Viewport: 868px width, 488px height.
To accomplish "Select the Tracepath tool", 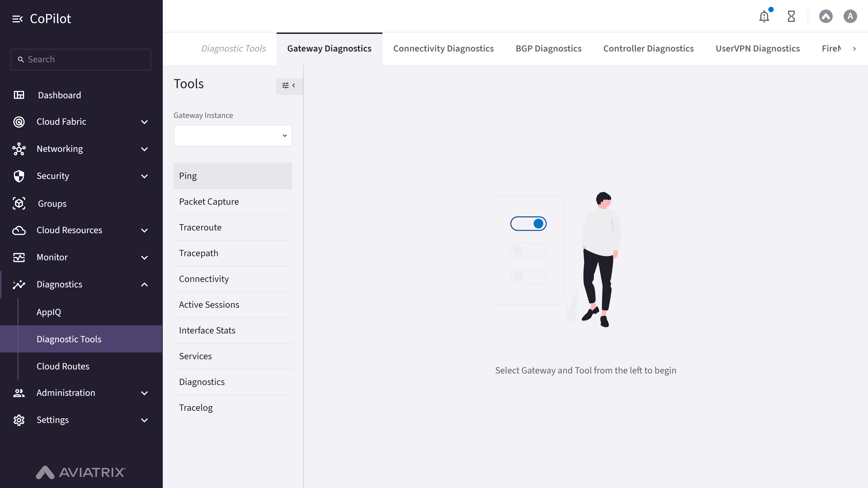I will 233,253.
